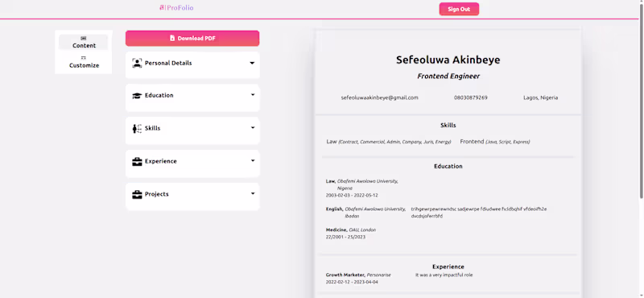Click the Skills section icon
This screenshot has height=298, width=644.
[x=137, y=129]
